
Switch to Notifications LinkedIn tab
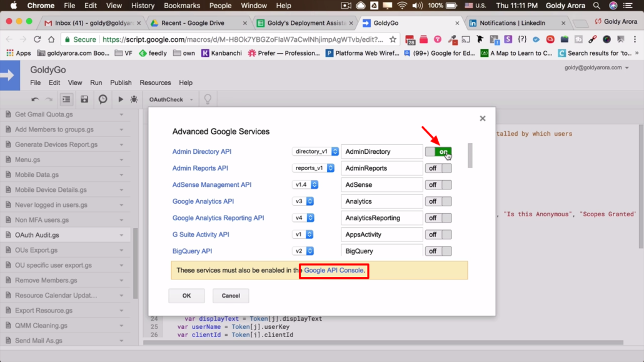(x=516, y=23)
